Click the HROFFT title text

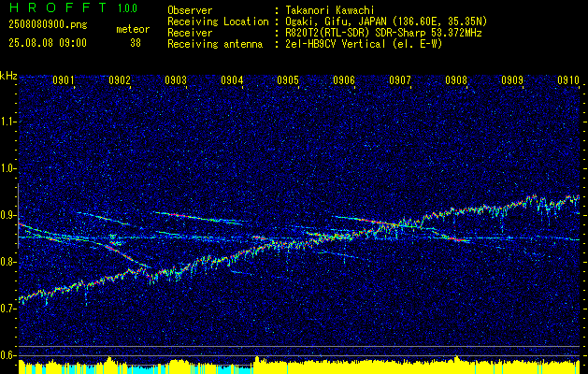click(x=58, y=7)
